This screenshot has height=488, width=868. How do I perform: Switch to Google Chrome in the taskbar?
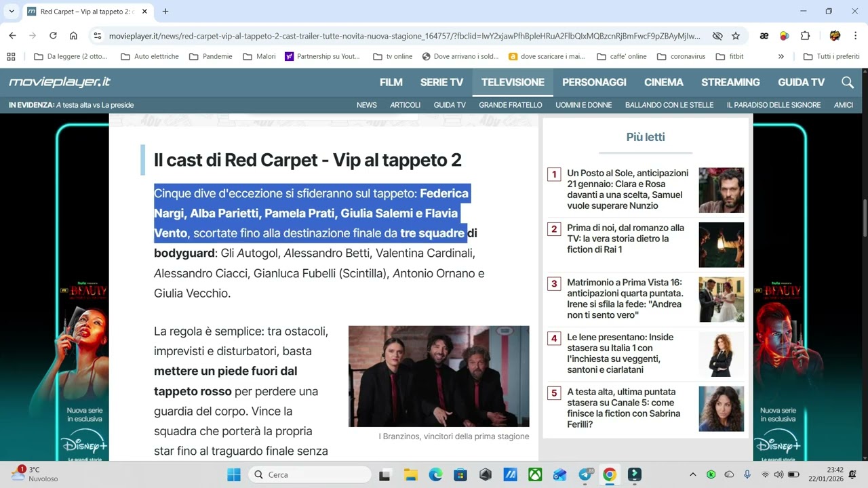pyautogui.click(x=610, y=474)
